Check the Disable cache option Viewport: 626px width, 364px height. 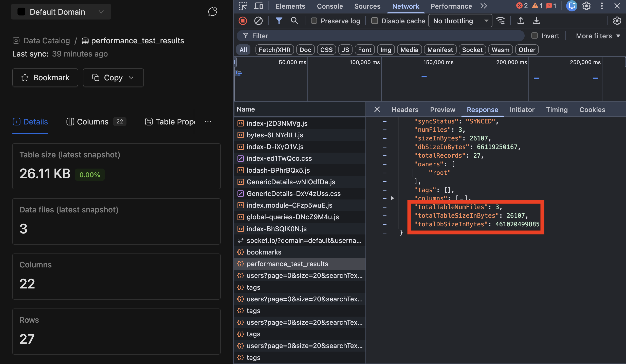point(374,21)
